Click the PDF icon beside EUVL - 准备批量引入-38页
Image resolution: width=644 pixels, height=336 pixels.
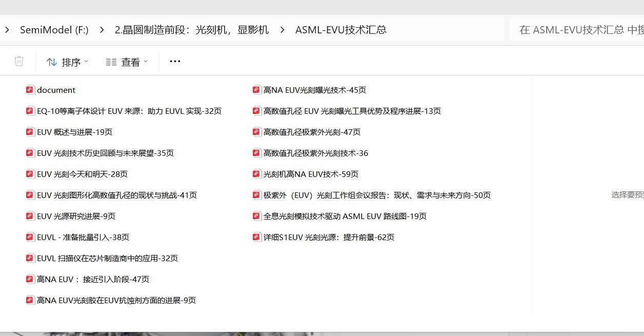30,237
